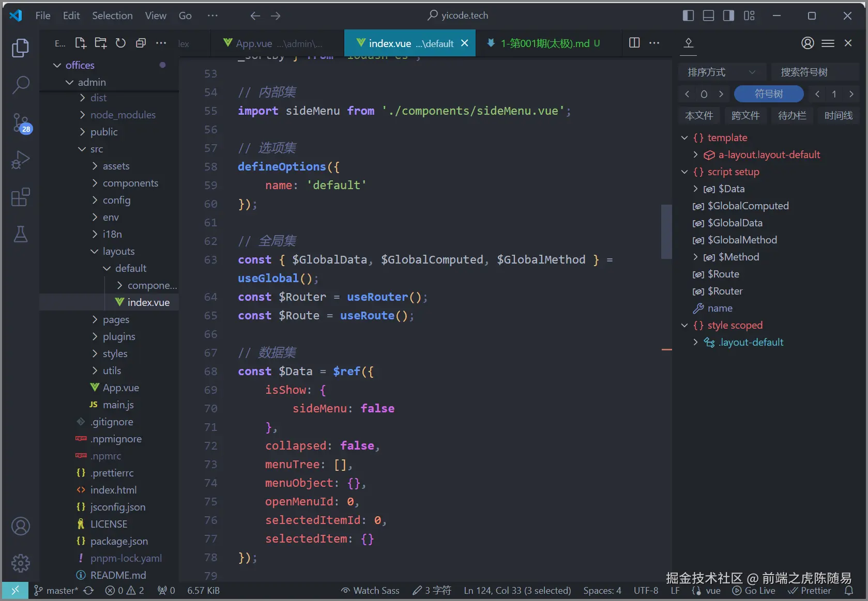Toggle Watch Sass in status bar

tap(370, 590)
